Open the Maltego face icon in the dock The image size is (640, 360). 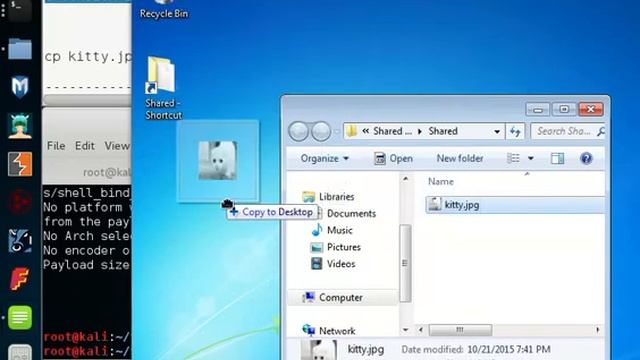coord(20,240)
